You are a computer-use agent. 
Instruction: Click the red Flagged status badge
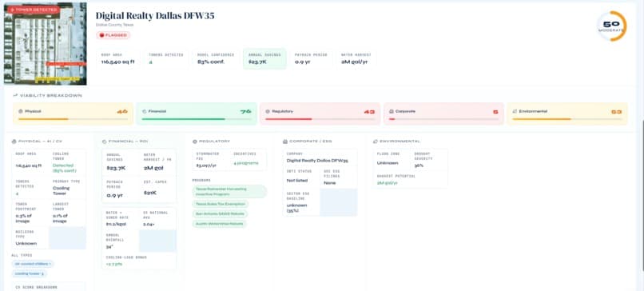click(x=113, y=35)
